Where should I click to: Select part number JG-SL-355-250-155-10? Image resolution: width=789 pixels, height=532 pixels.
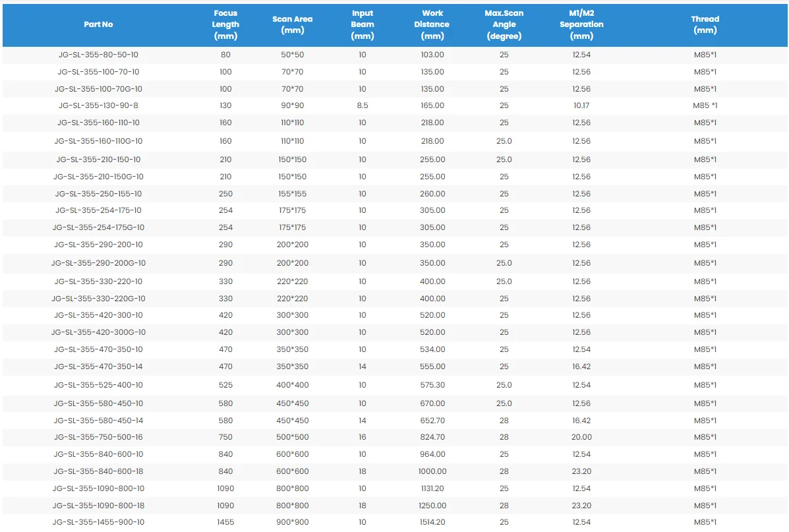(x=98, y=194)
